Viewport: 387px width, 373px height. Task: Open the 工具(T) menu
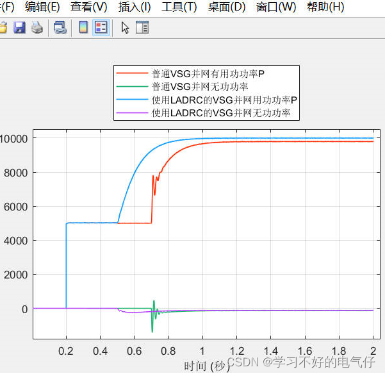click(x=179, y=7)
